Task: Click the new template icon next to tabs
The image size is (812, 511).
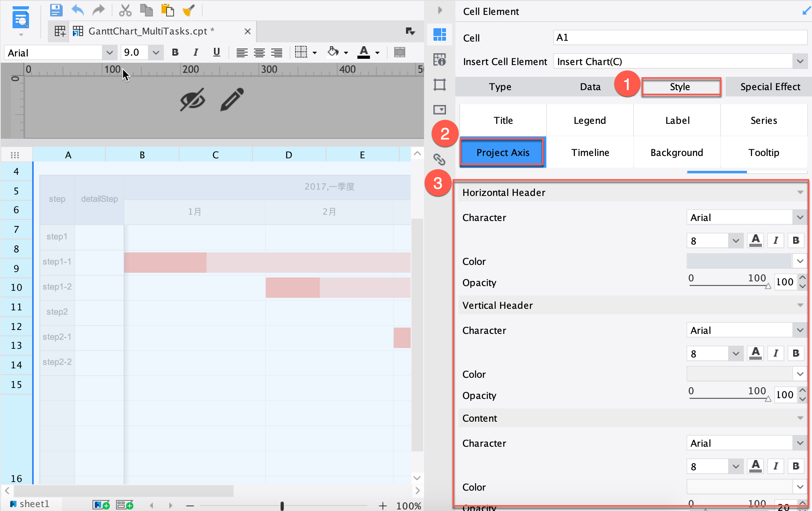Action: (59, 31)
